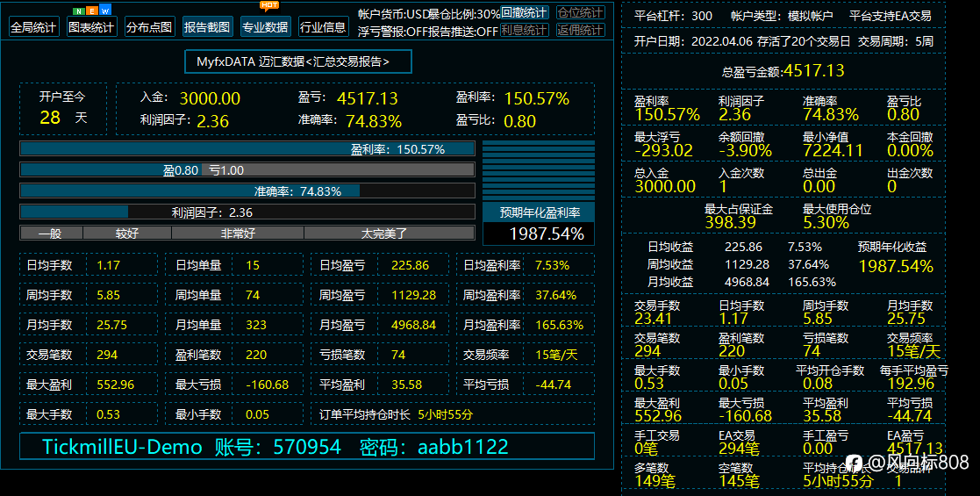Screen dimensions: 980x496
Task: Click the NEW badge above 图表统计
Action: [x=92, y=10]
